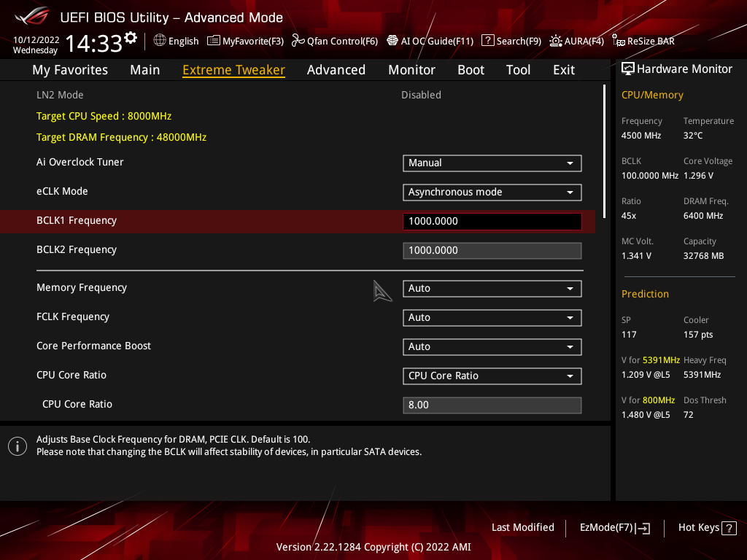Open AI OC Guide(F11) brain icon
Image resolution: width=747 pixels, height=560 pixels.
tap(392, 41)
